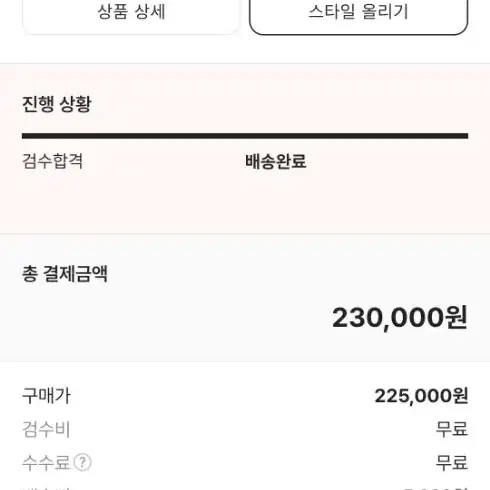
Task: Click the 225,000원 purchase price
Action: click(421, 396)
